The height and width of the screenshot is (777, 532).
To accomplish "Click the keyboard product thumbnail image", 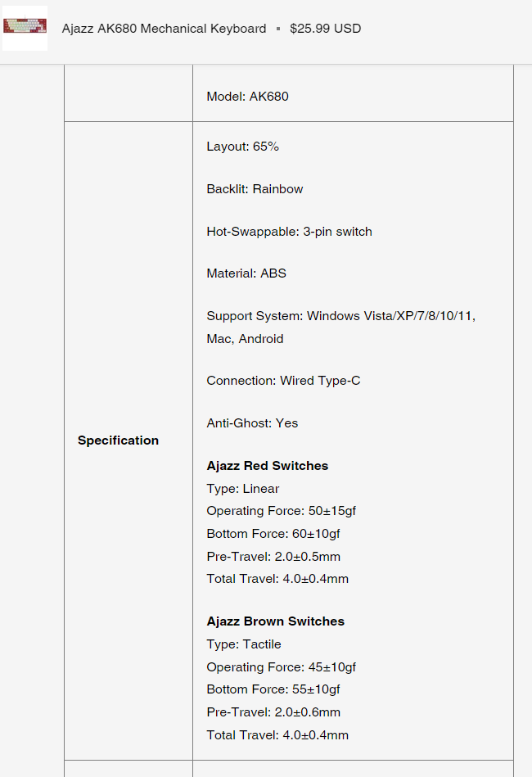I will point(25,27).
